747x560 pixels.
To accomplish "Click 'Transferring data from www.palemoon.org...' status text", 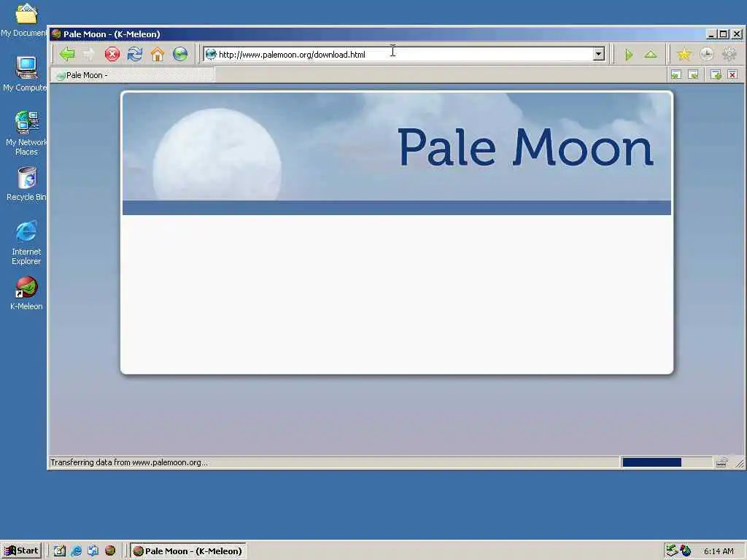I will (x=129, y=462).
